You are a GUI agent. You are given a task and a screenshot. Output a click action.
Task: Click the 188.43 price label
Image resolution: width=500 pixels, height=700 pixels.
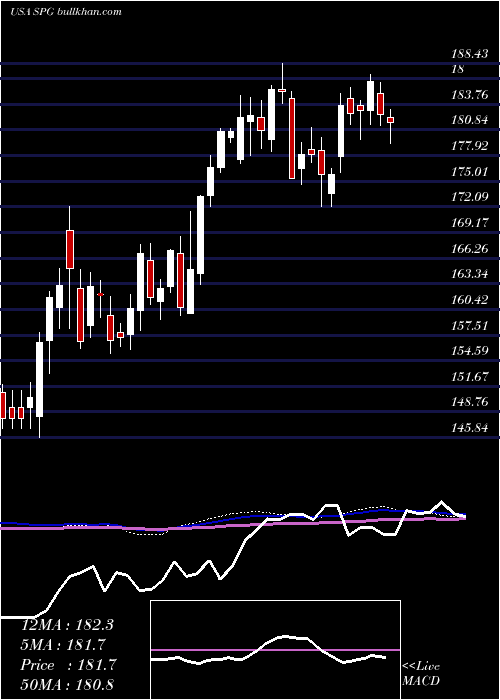(469, 54)
